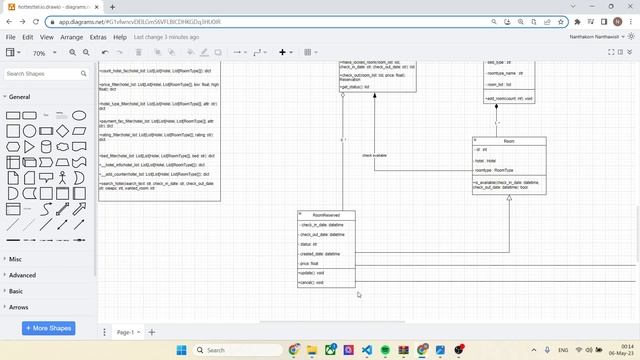The image size is (640, 360).
Task: Open the fill color bucket tool
Action: pyautogui.click(x=190, y=52)
